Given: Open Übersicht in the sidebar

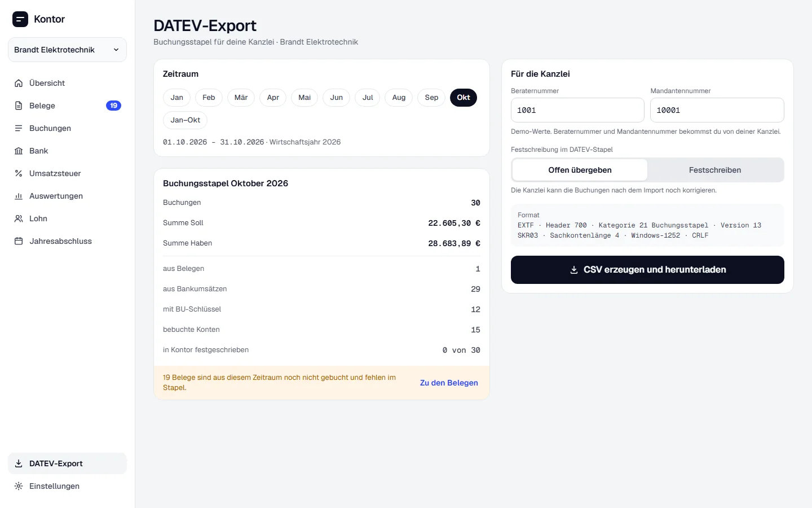Looking at the screenshot, I should pos(67,83).
